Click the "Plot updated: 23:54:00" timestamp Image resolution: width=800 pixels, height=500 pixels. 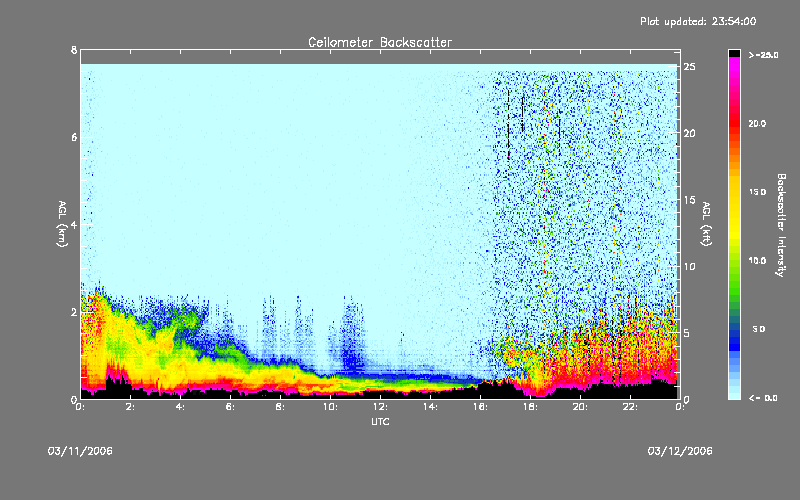tap(698, 21)
